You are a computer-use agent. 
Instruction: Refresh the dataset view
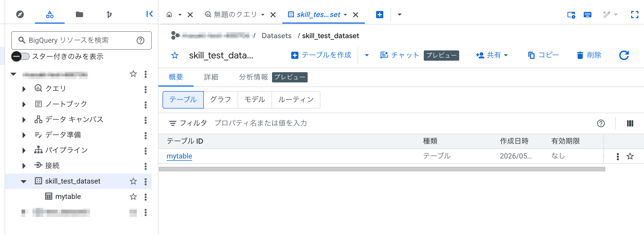624,55
